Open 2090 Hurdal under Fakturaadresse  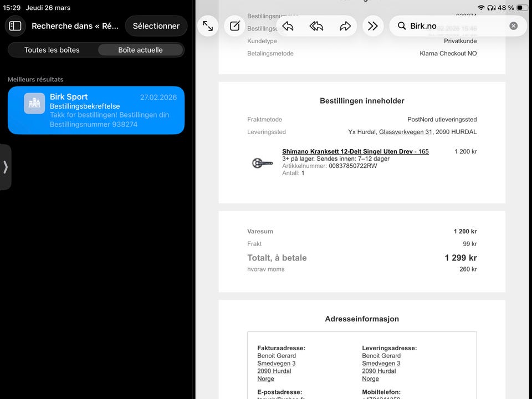tap(274, 371)
